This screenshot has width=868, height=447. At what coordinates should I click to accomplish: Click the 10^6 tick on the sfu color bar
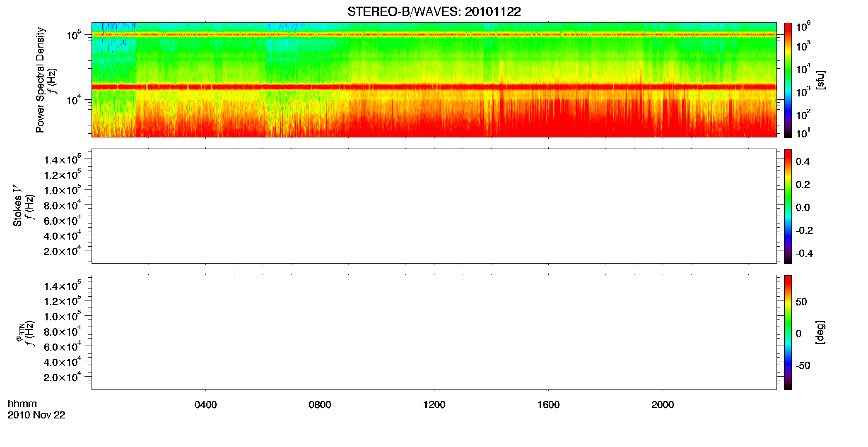coord(803,27)
